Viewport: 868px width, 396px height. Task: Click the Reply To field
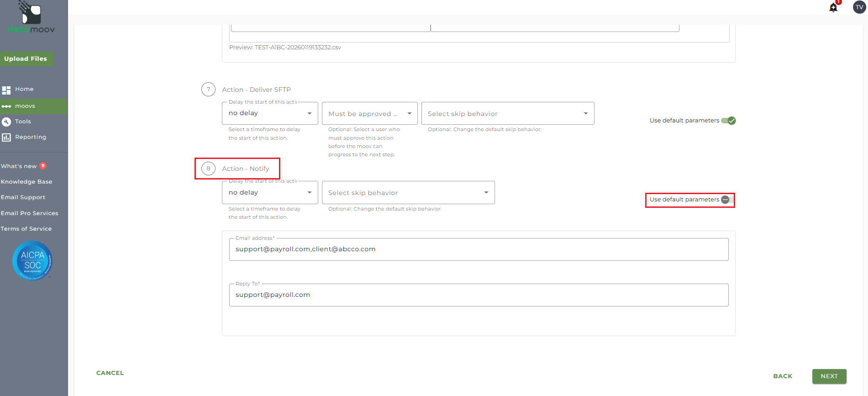pos(479,295)
